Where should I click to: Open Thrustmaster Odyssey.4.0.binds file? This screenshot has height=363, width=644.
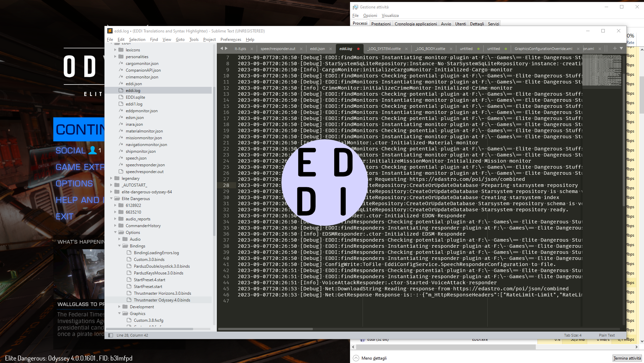tap(162, 300)
